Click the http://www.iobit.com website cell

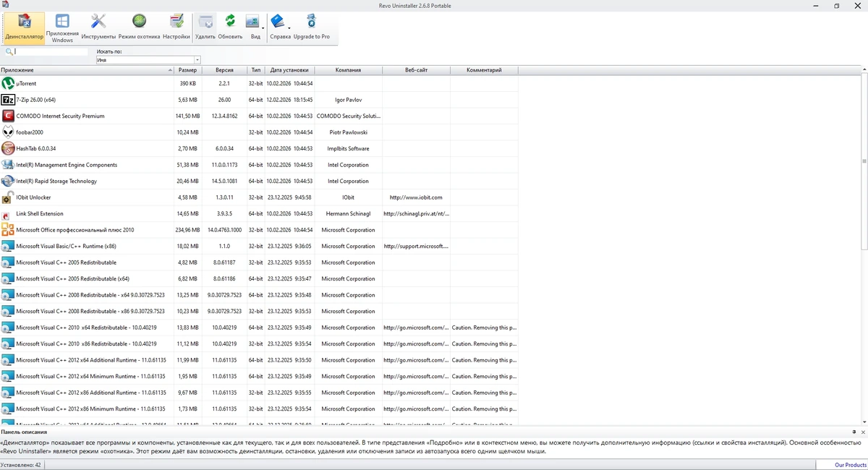tap(416, 197)
